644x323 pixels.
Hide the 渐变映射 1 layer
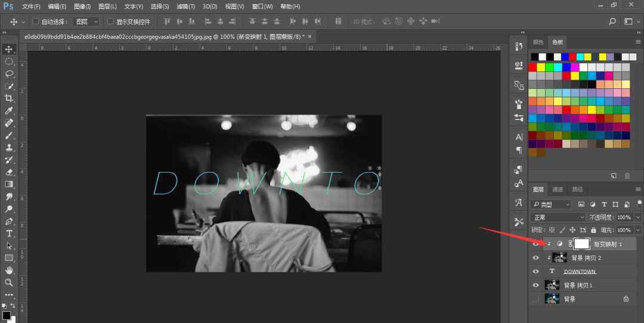coord(535,244)
